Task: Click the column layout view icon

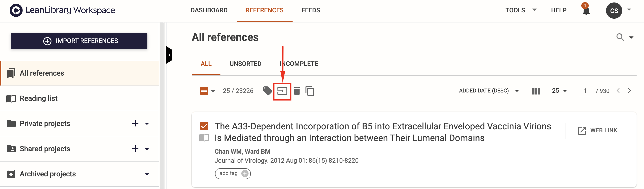Action: (536, 91)
